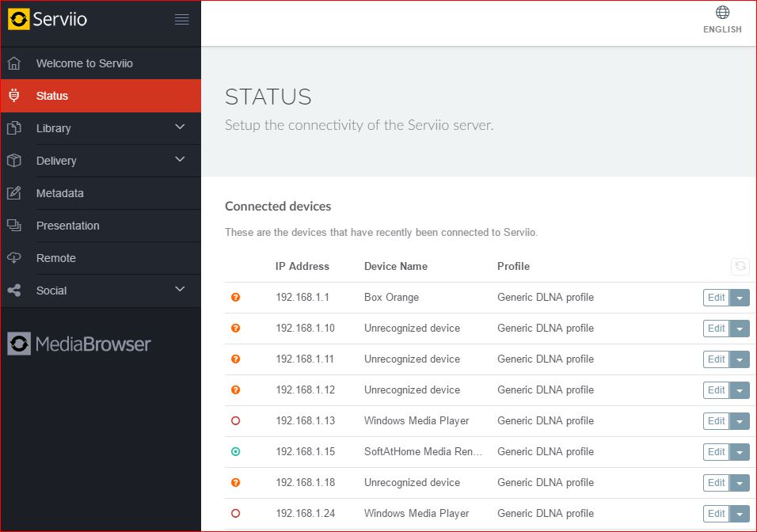Viewport: 757px width, 532px height.
Task: Click the orange status icon for 192.168.1.1
Action: point(235,298)
